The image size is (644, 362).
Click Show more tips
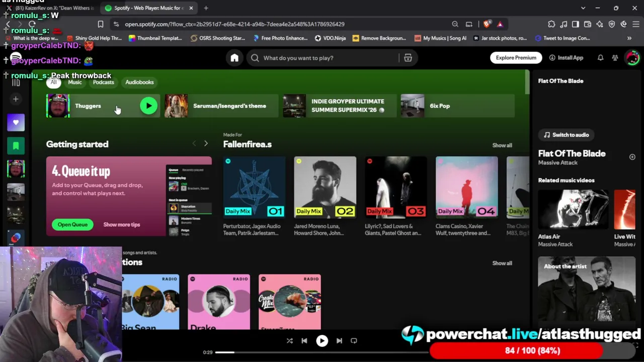122,225
